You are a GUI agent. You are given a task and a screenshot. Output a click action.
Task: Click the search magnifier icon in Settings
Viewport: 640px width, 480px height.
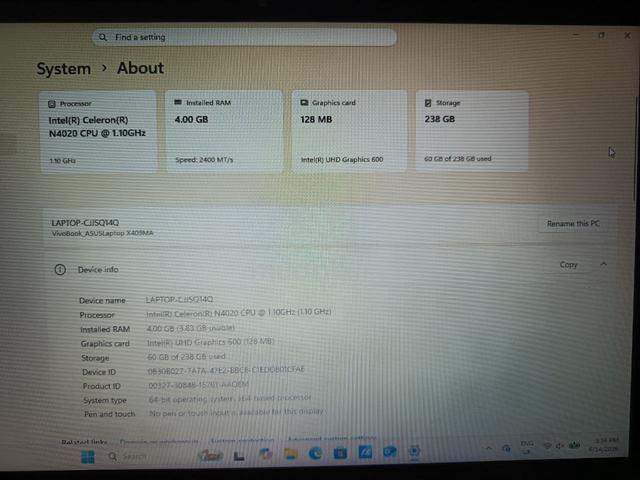point(102,37)
